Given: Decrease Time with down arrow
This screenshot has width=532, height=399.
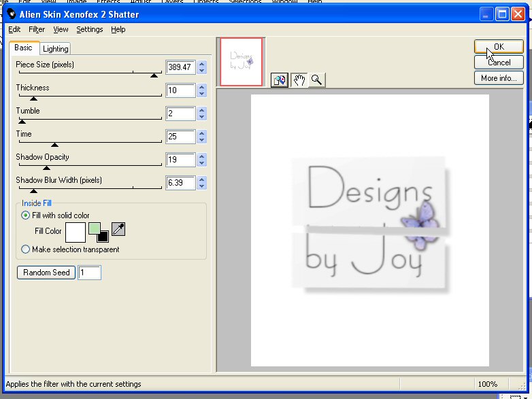Looking at the screenshot, I should tap(202, 140).
